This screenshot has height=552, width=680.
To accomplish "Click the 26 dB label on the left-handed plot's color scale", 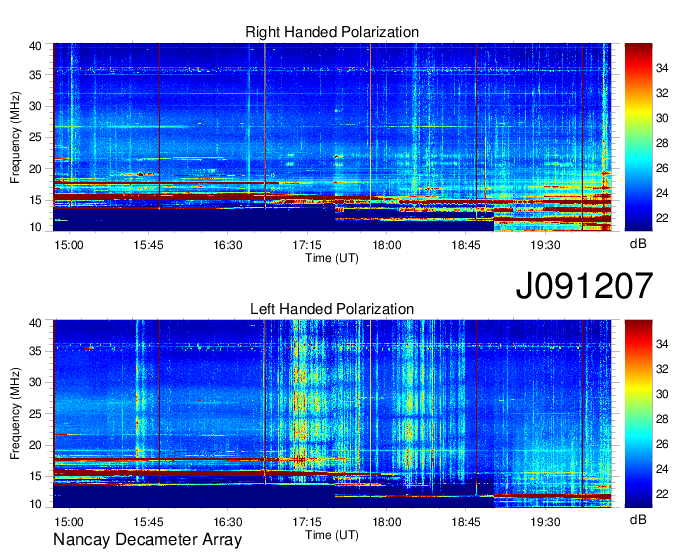I will point(662,444).
